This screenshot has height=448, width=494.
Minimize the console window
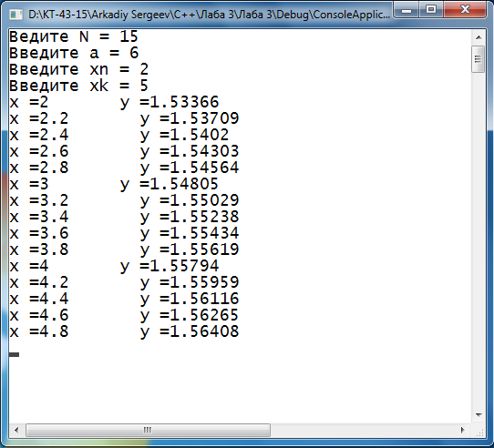[407, 10]
